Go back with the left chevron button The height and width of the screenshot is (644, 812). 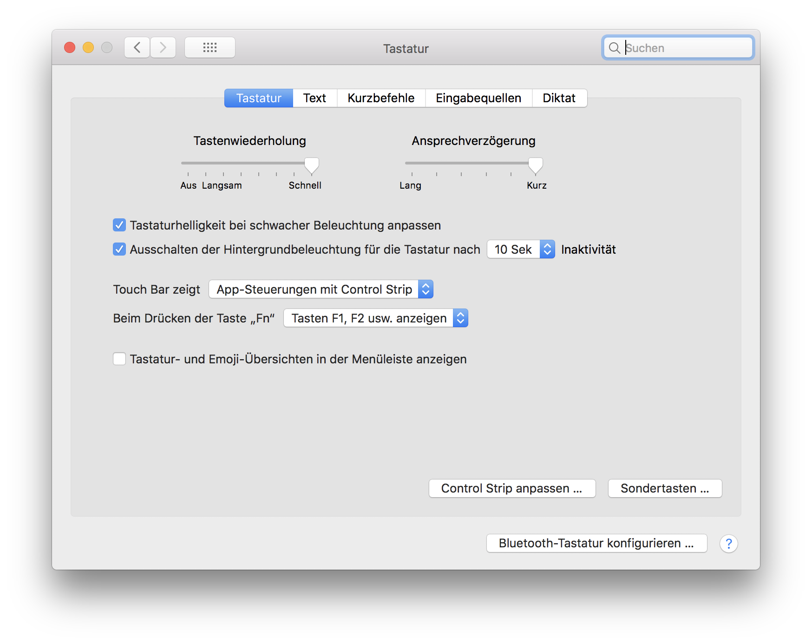coord(137,47)
